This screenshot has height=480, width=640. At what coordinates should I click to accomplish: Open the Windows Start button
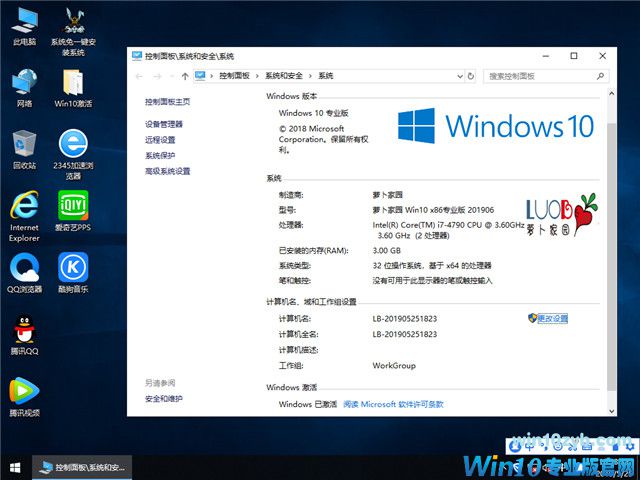[16, 467]
